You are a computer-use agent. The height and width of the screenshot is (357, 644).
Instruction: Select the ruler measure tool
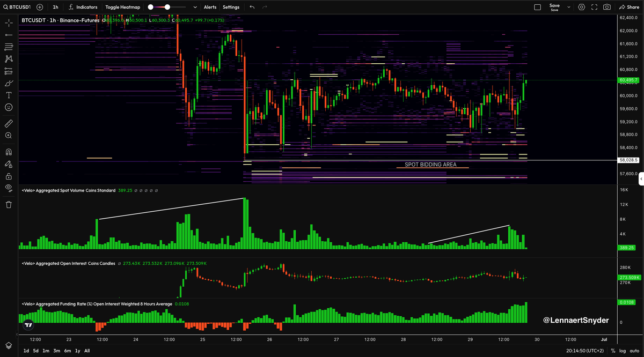(x=9, y=123)
